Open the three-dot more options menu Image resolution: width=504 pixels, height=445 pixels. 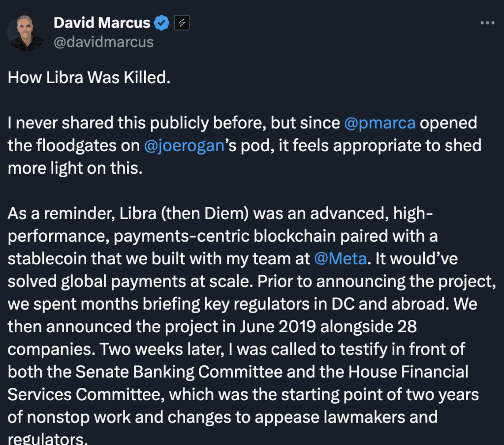click(487, 23)
